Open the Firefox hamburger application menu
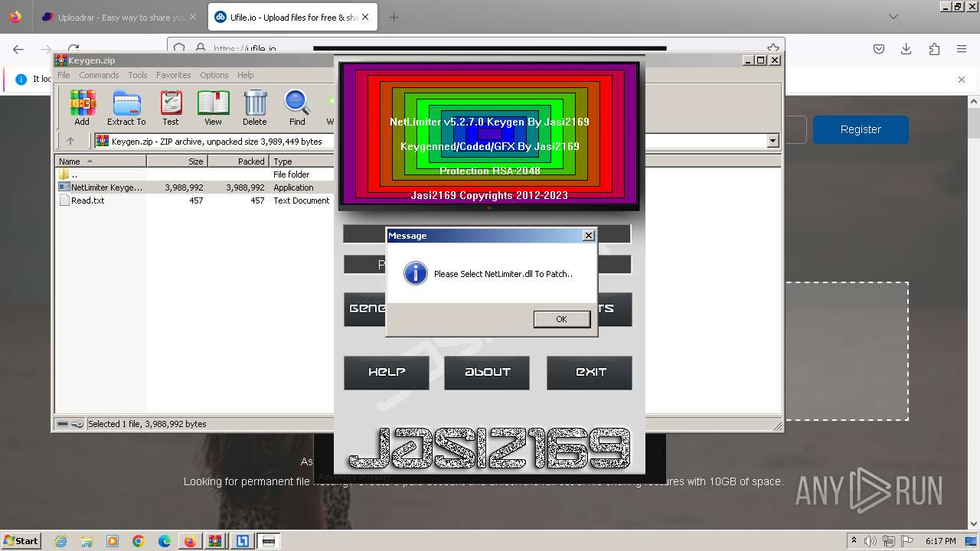This screenshot has height=551, width=980. tap(962, 49)
